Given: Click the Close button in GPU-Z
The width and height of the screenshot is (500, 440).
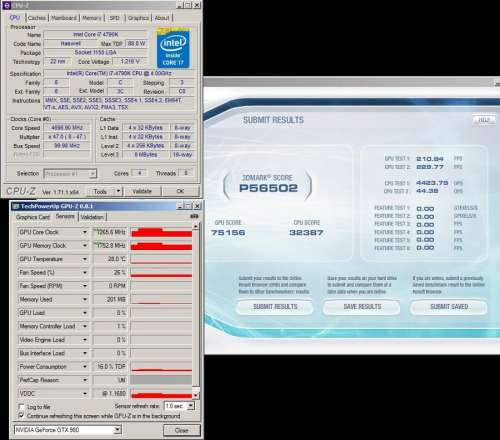Looking at the screenshot, I should click(182, 430).
